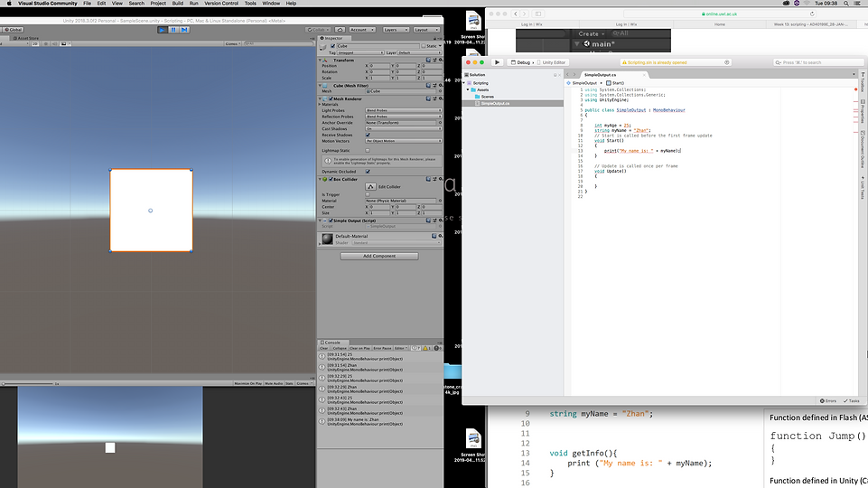Toggle the Box Collider enabled checkbox
The height and width of the screenshot is (488, 868).
click(331, 179)
